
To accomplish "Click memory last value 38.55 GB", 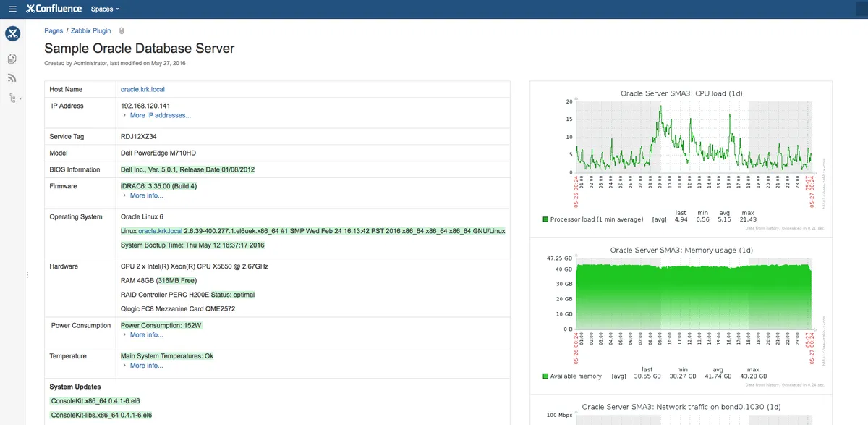I will pos(647,376).
